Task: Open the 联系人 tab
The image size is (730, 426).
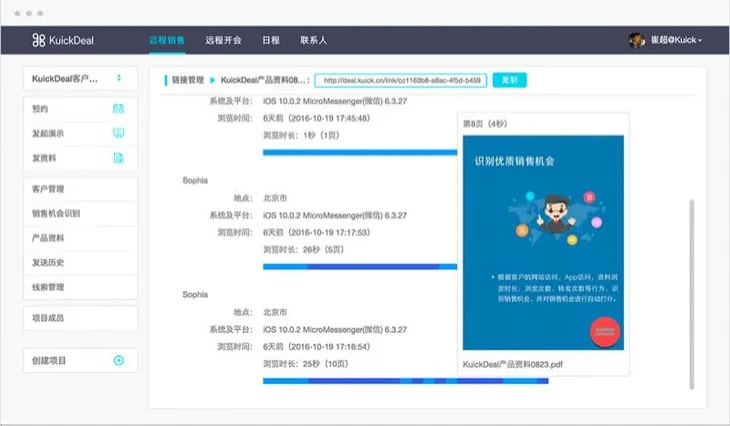Action: [313, 40]
